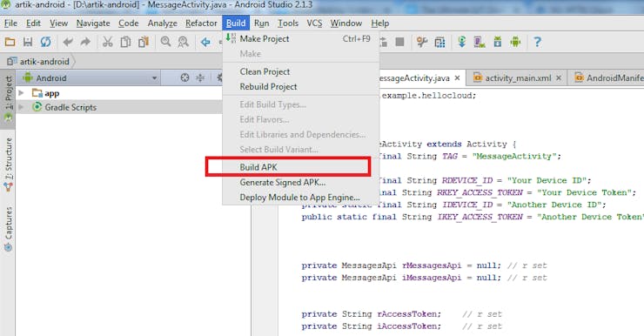Click the Synchronize refresh icon
The height and width of the screenshot is (336, 644).
pos(45,42)
